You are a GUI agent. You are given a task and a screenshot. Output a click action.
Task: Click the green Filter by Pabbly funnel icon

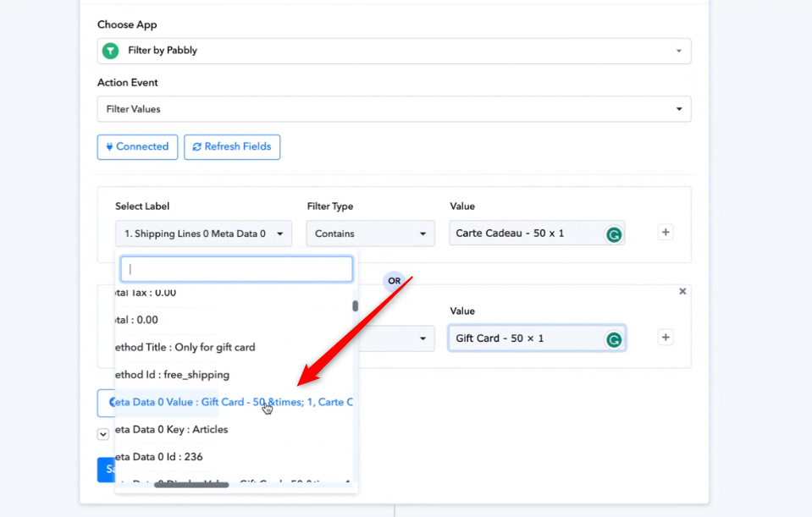point(110,51)
